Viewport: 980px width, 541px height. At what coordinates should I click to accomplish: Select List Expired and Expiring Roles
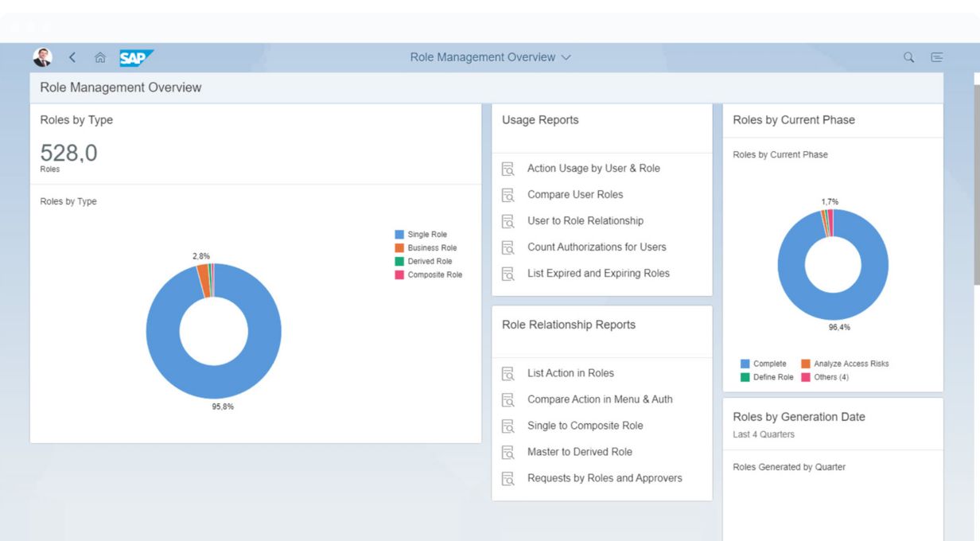click(598, 274)
